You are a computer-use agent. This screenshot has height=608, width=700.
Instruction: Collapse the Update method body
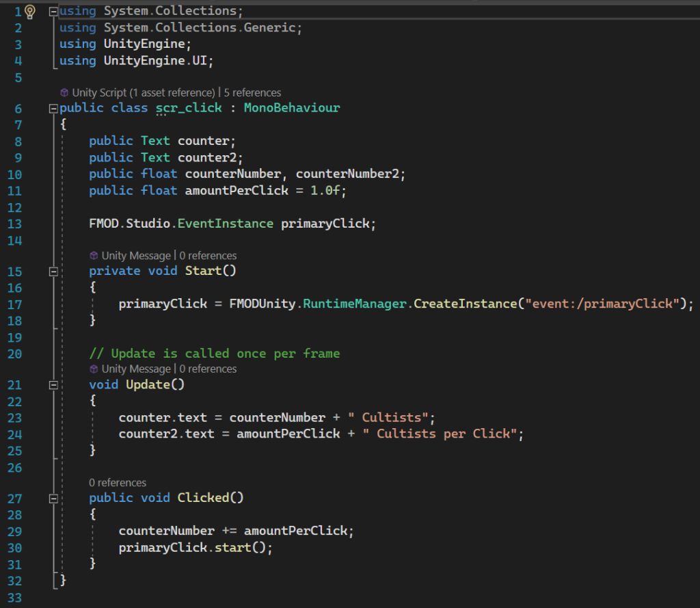point(54,385)
